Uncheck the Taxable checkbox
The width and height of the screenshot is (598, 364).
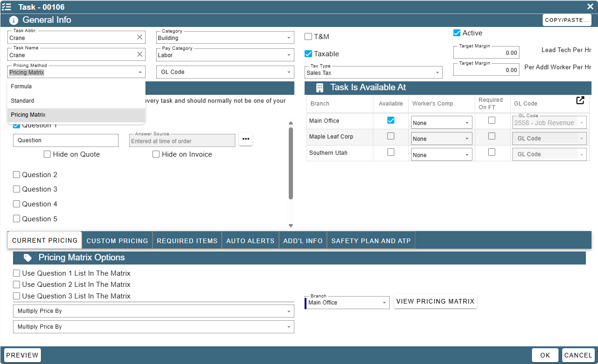pyautogui.click(x=308, y=54)
